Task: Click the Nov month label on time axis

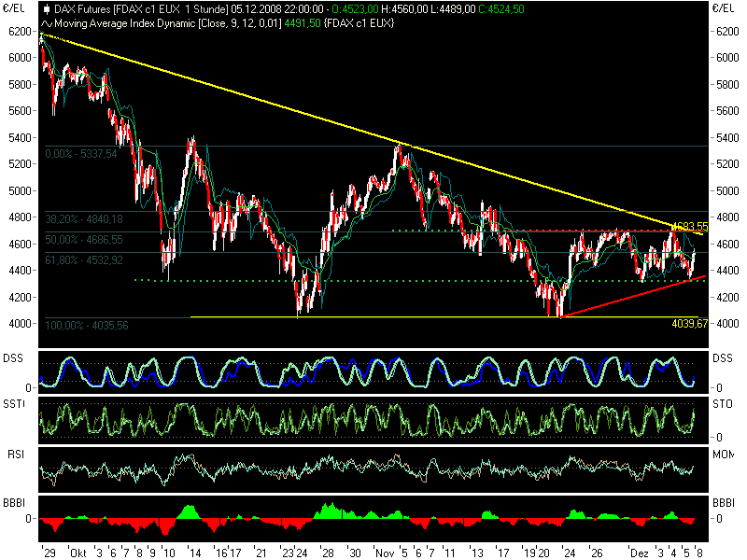Action: 385,553
